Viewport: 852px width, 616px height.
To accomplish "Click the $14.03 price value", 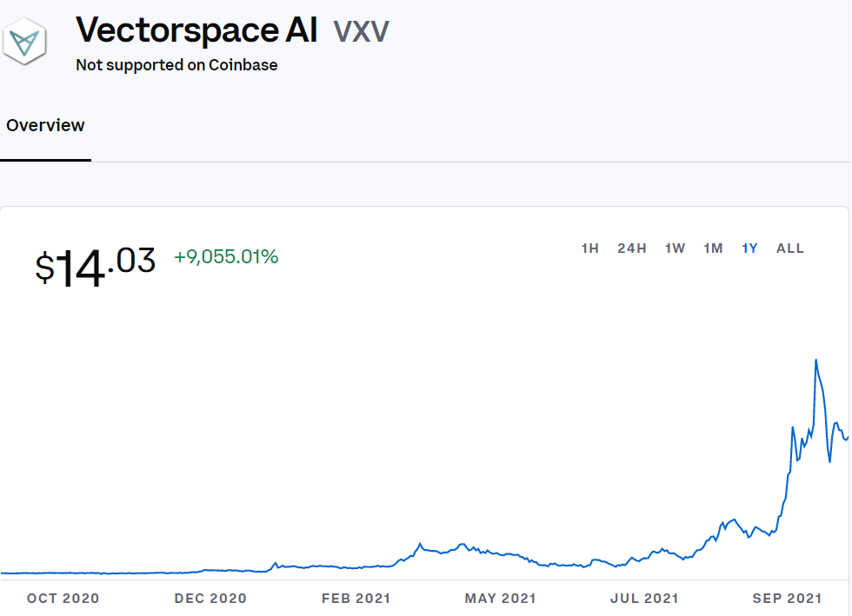I will click(96, 266).
